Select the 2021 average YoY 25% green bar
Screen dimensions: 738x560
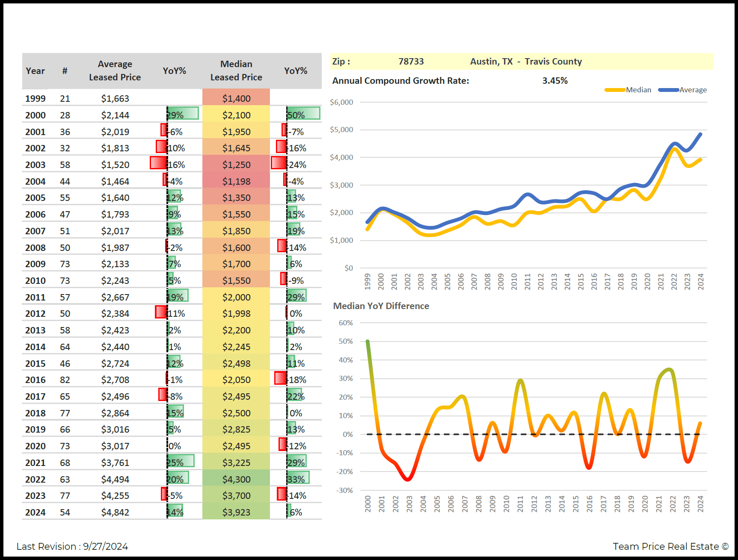pos(181,462)
